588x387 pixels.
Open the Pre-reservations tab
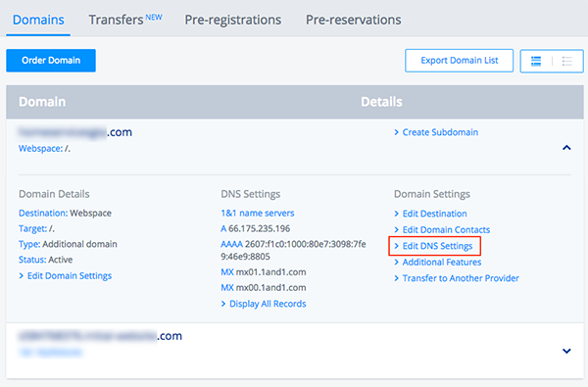[353, 20]
